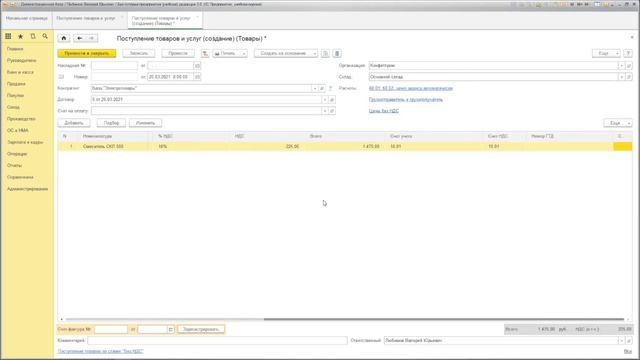Expand the Склад dropdown arrow
The height and width of the screenshot is (360, 640).
pyautogui.click(x=622, y=77)
